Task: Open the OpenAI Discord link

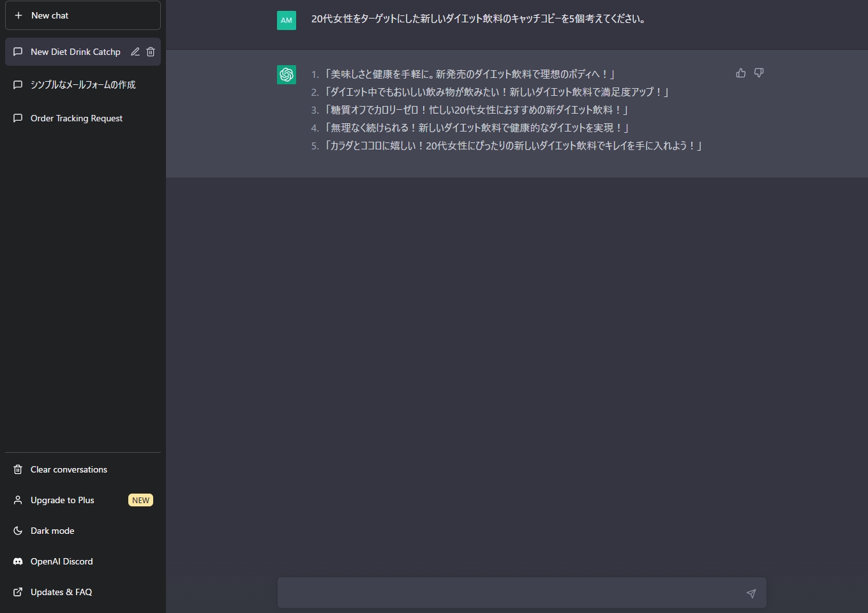Action: [83, 561]
